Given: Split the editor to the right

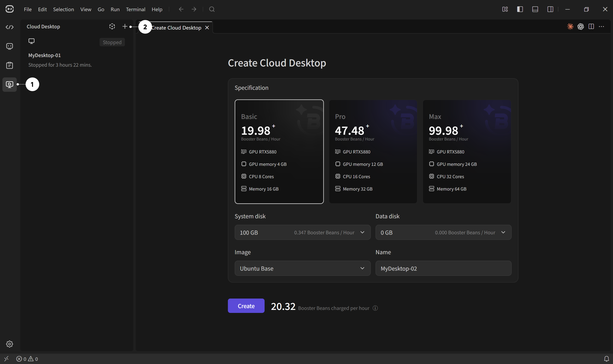Looking at the screenshot, I should 591,26.
